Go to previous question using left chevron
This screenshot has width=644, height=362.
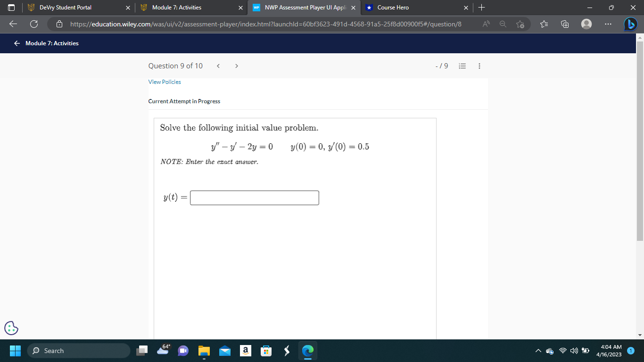(218, 66)
